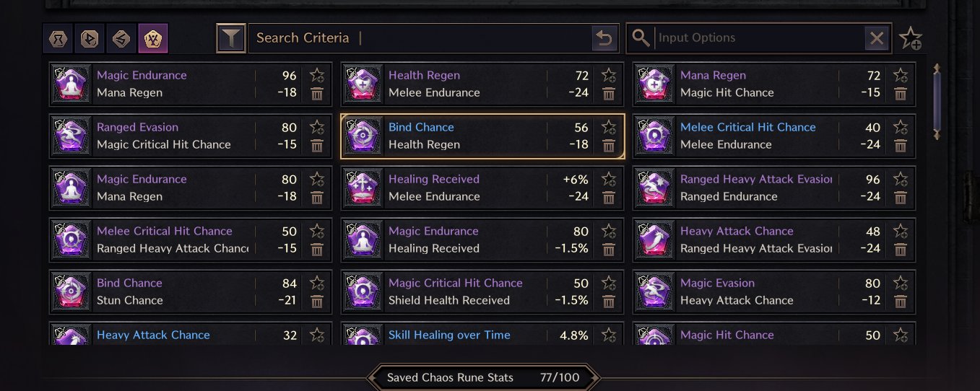This screenshot has height=391, width=980.
Task: Favorite the Bind Chance / Stun Chance stat
Action: pos(316,283)
